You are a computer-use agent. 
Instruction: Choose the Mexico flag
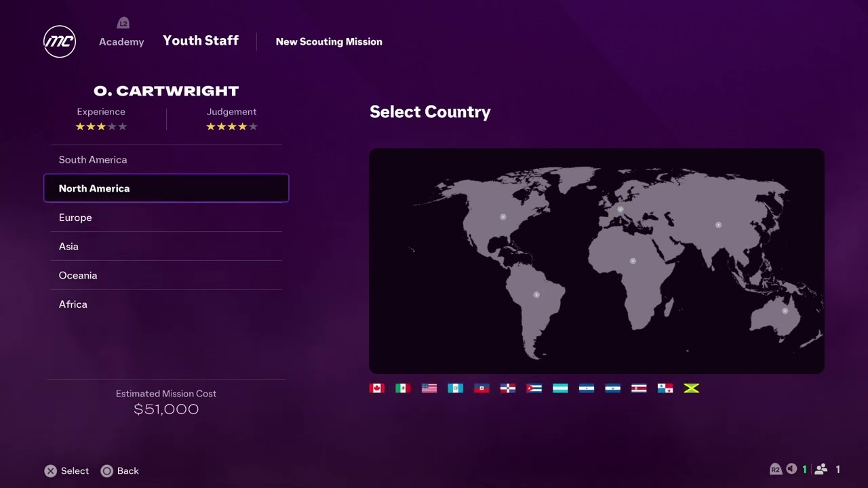(403, 388)
